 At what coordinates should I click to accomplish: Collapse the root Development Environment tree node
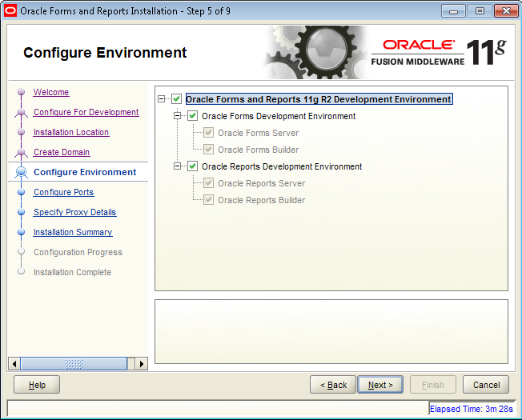pyautogui.click(x=162, y=98)
